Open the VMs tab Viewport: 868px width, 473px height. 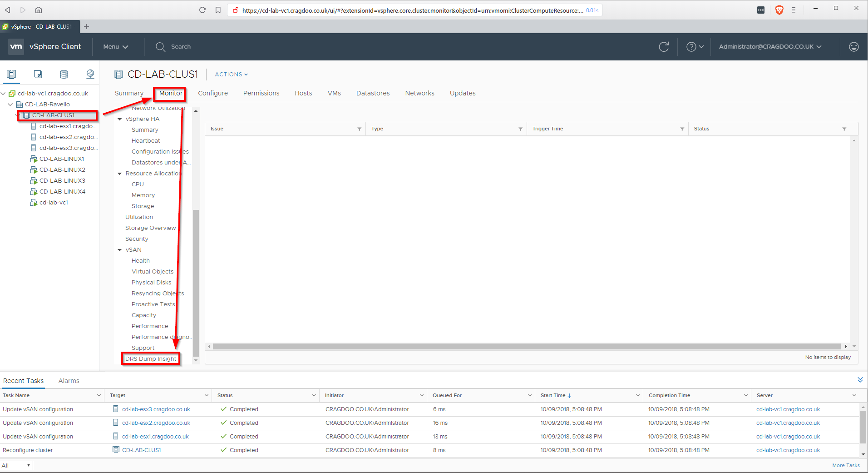point(334,93)
